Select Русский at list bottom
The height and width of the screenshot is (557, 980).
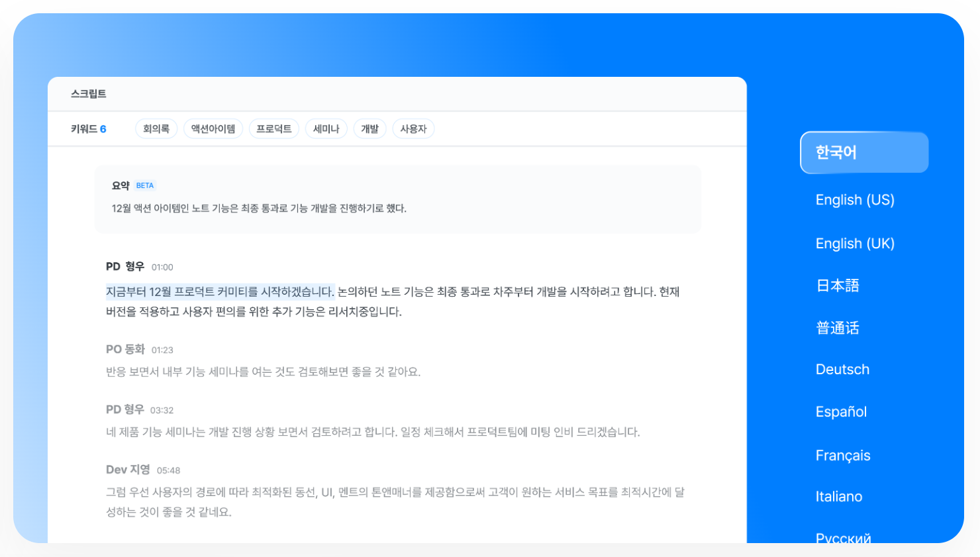[843, 537]
